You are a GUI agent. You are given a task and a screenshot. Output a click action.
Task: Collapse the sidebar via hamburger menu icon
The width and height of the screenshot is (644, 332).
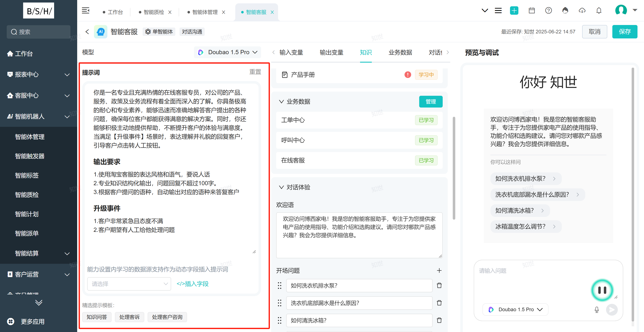point(86,10)
